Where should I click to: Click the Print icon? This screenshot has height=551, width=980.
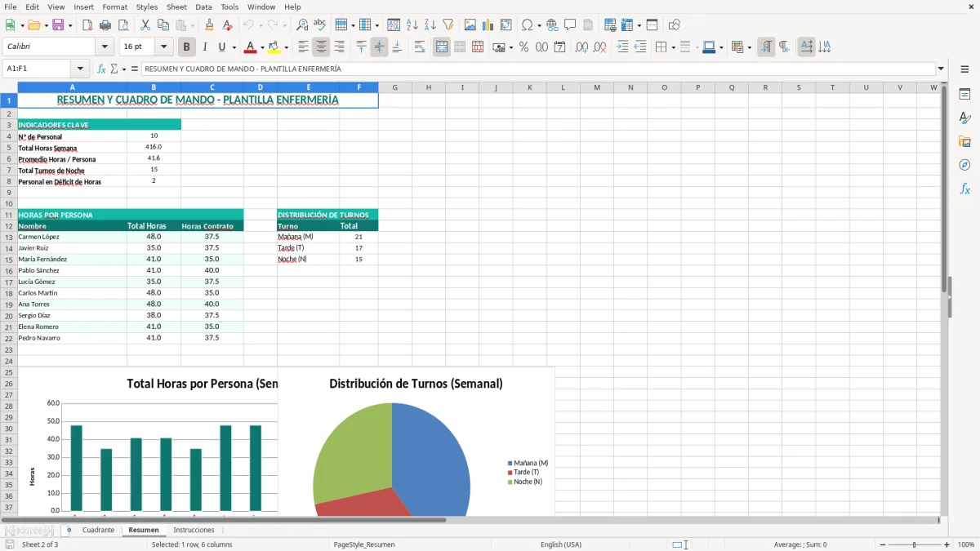105,25
